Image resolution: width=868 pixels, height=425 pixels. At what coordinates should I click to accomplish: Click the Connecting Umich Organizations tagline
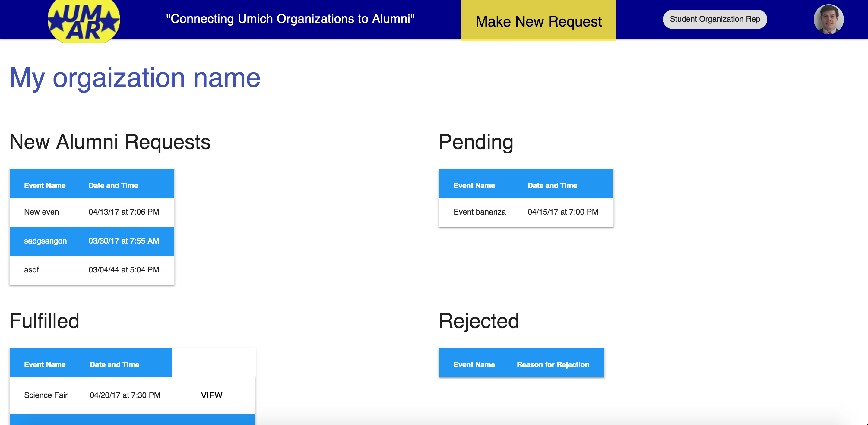pyautogui.click(x=290, y=19)
